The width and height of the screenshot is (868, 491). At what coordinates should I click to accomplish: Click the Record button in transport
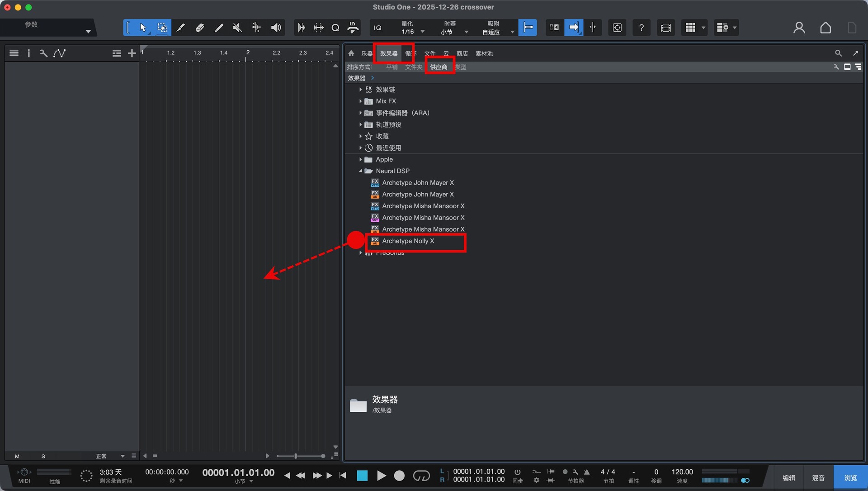pos(399,476)
